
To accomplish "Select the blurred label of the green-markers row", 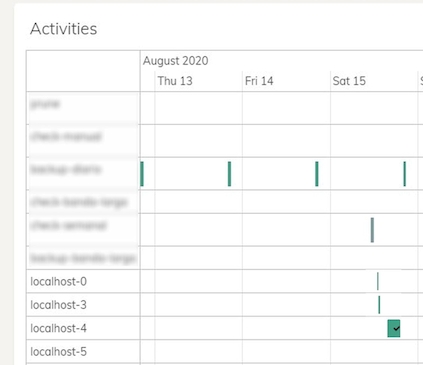I will (x=66, y=170).
